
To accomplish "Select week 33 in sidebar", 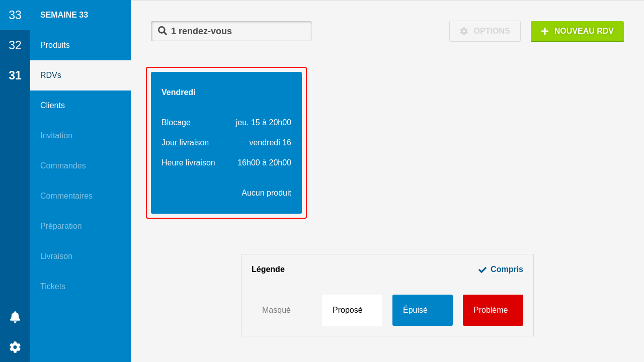I will point(15,15).
